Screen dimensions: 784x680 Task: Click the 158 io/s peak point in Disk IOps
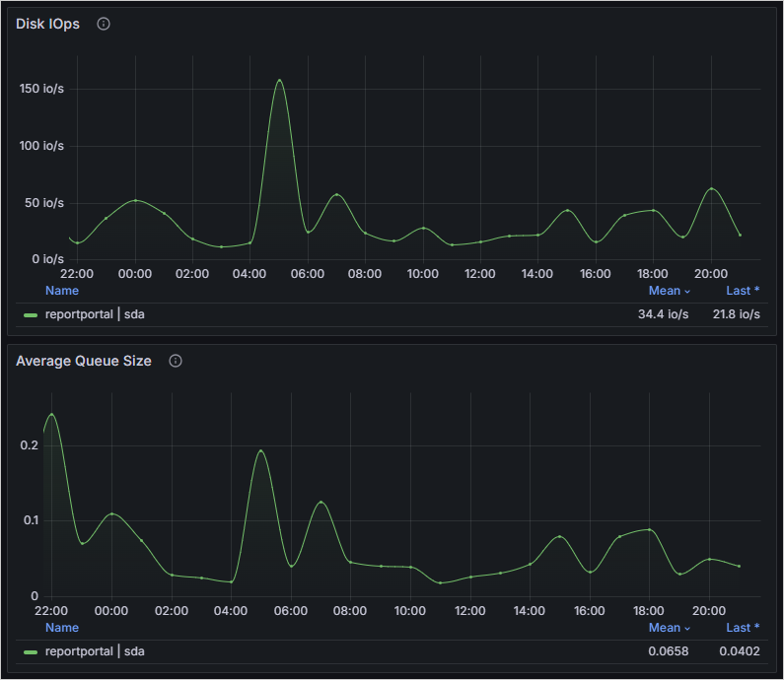click(x=279, y=80)
